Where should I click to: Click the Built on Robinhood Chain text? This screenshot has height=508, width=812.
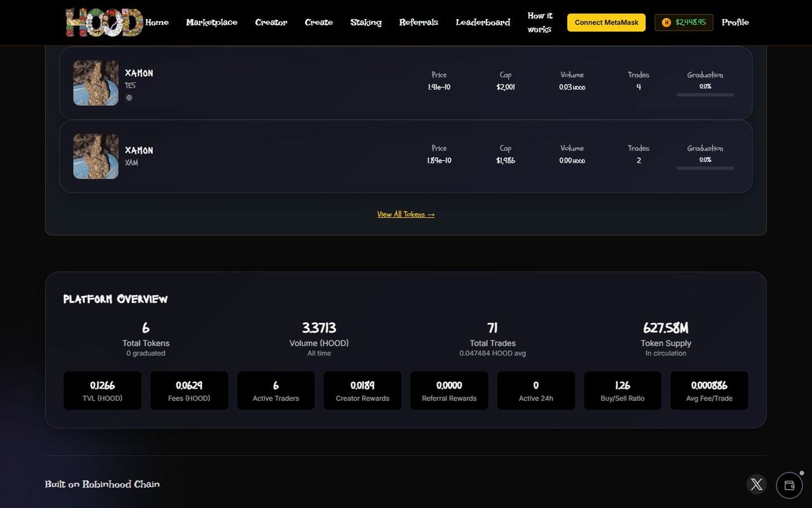point(102,484)
